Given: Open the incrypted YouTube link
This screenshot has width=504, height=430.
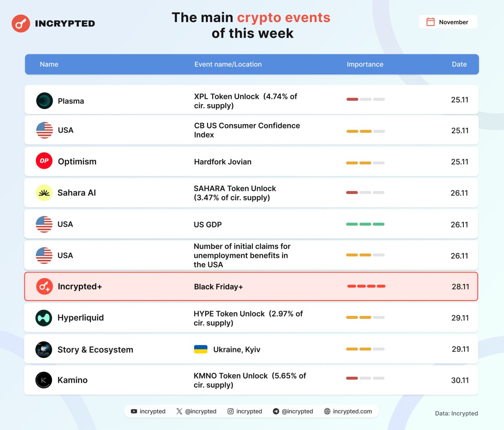Looking at the screenshot, I should (x=148, y=411).
